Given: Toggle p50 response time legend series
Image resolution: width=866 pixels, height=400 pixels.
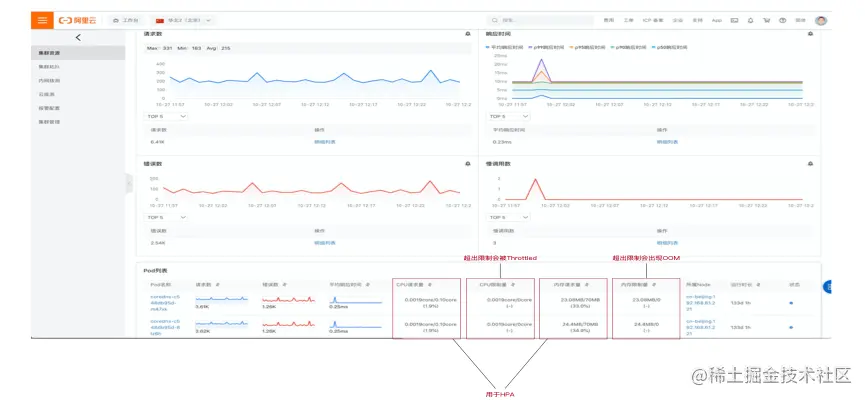Looking at the screenshot, I should click(669, 48).
